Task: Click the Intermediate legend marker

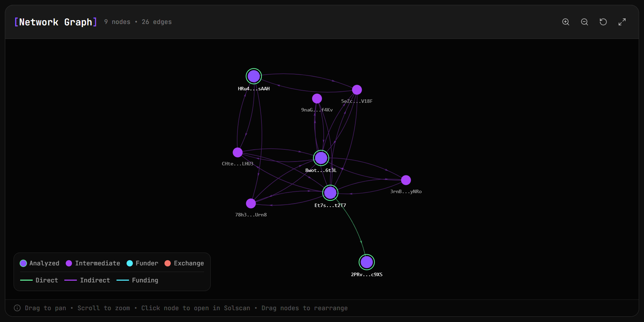Action: 69,263
